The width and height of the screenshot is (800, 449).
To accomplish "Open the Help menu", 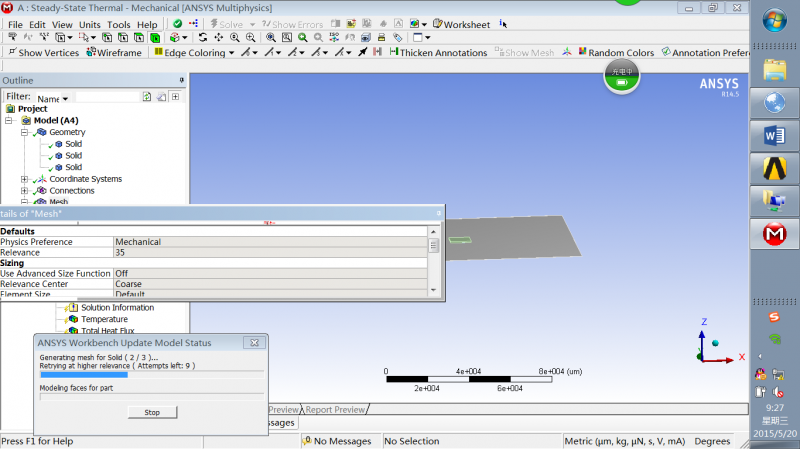I will click(x=147, y=24).
